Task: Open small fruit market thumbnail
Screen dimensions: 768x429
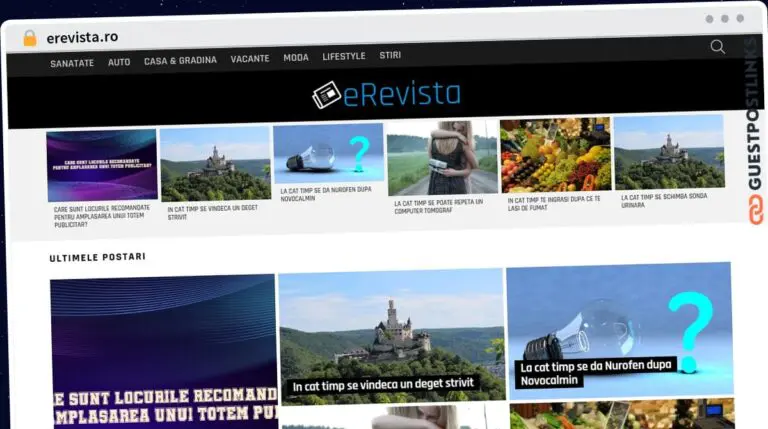Action: click(555, 155)
